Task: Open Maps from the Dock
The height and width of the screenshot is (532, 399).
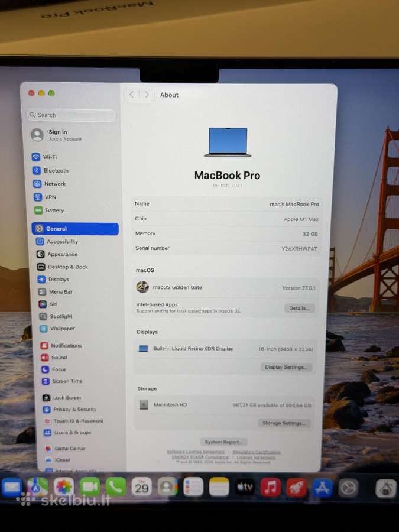Action: point(38,487)
